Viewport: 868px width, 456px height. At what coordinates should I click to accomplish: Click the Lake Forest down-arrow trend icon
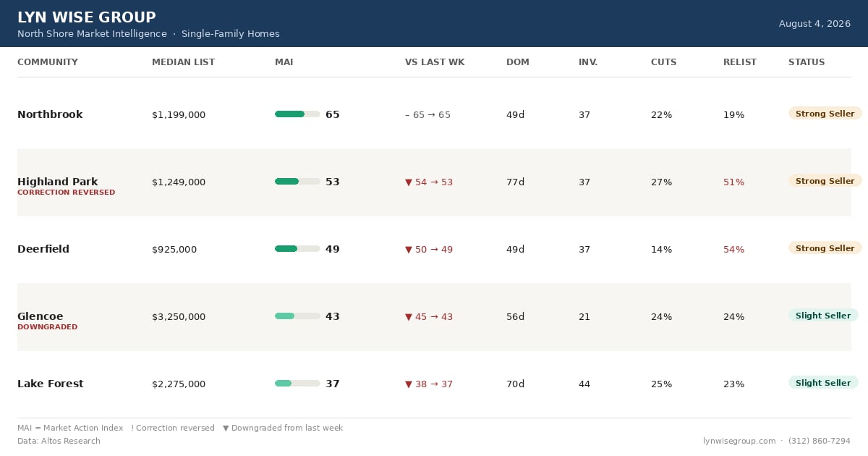pos(409,384)
